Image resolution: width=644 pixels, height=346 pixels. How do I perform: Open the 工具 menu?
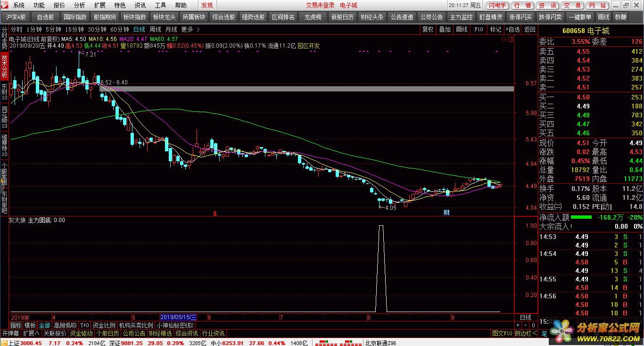tap(160, 6)
